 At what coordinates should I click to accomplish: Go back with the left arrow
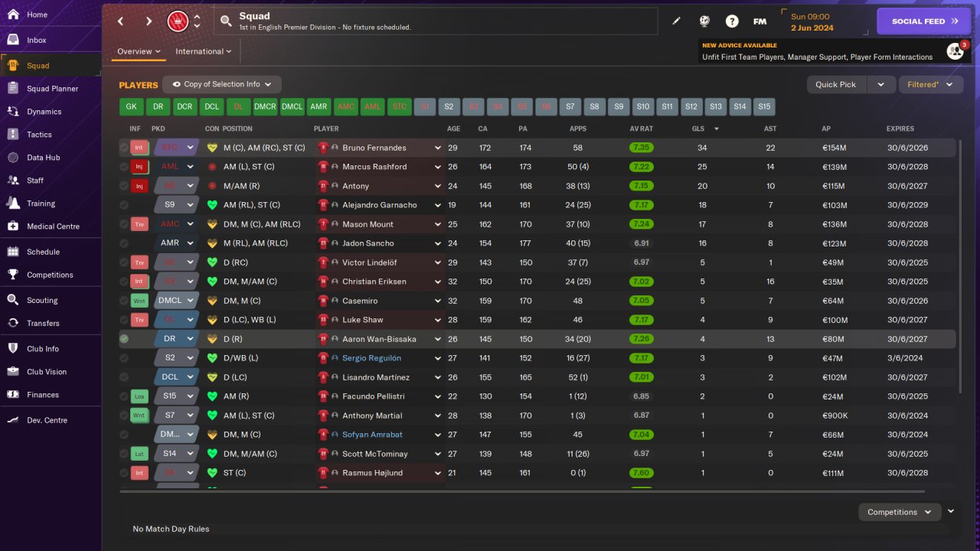(121, 21)
